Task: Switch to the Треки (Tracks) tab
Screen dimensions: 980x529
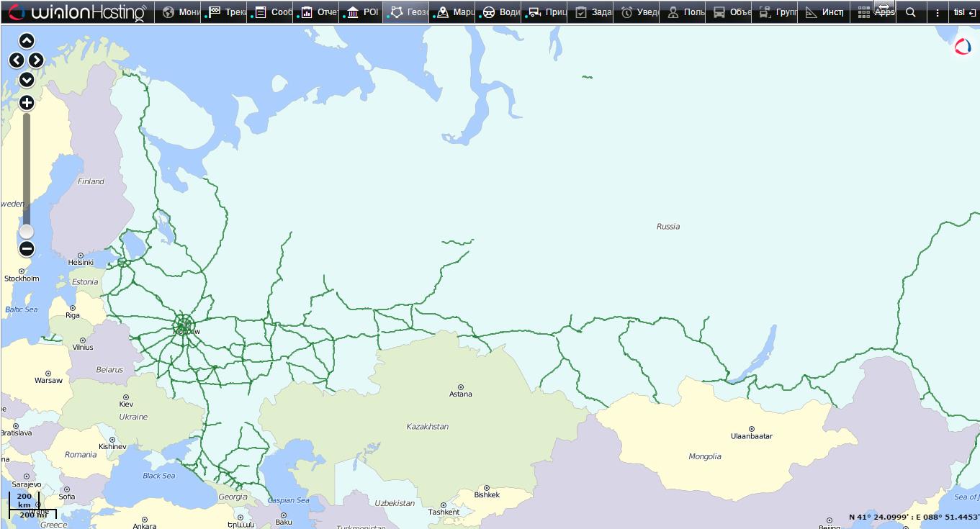Action: click(x=226, y=12)
